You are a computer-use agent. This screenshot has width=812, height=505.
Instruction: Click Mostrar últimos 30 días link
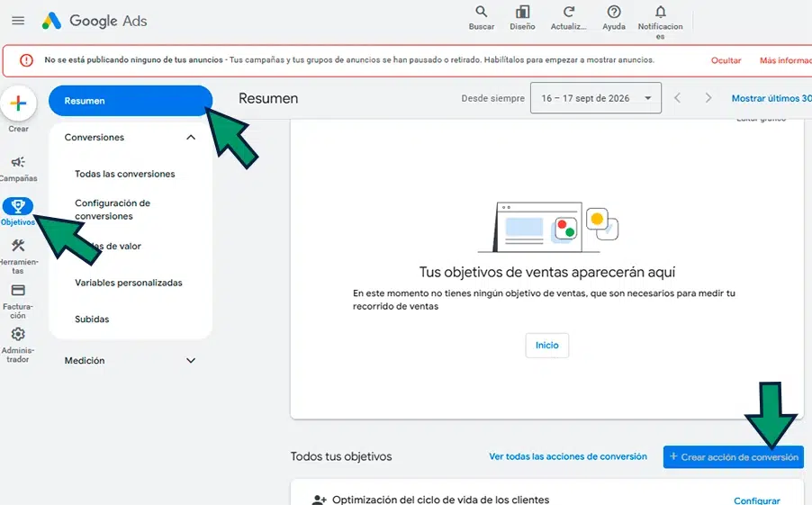click(771, 98)
